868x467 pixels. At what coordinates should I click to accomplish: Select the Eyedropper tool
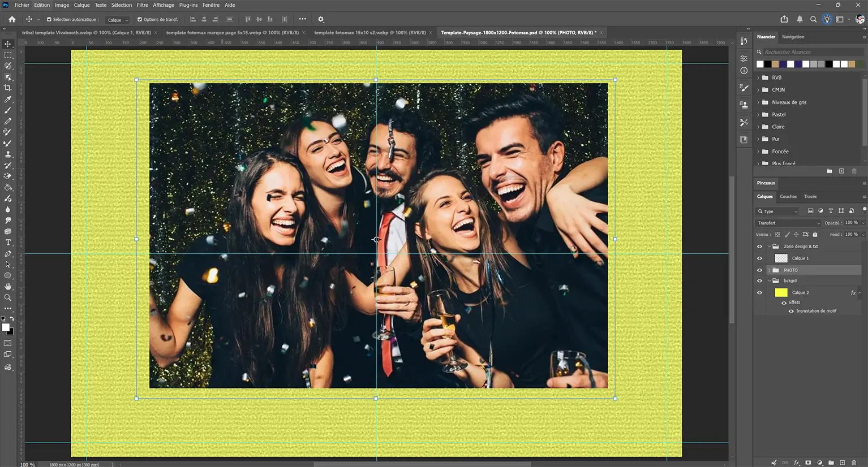point(8,100)
